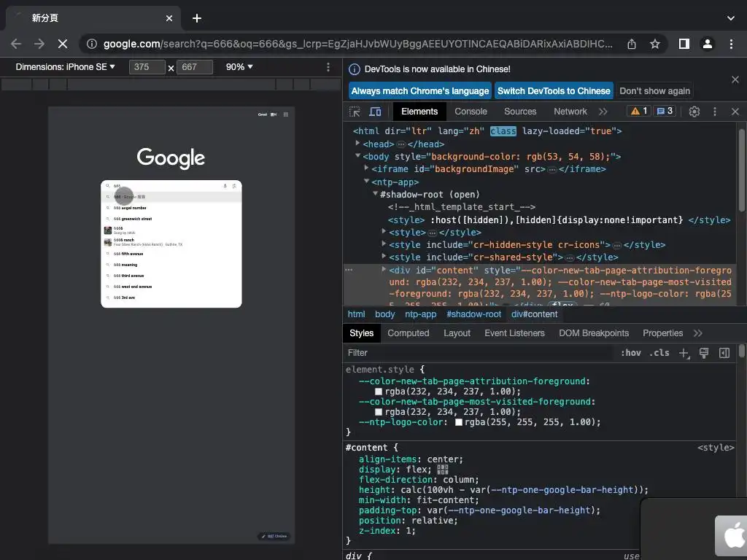Add a new style rule with plus icon
This screenshot has width=747, height=560.
click(x=684, y=353)
